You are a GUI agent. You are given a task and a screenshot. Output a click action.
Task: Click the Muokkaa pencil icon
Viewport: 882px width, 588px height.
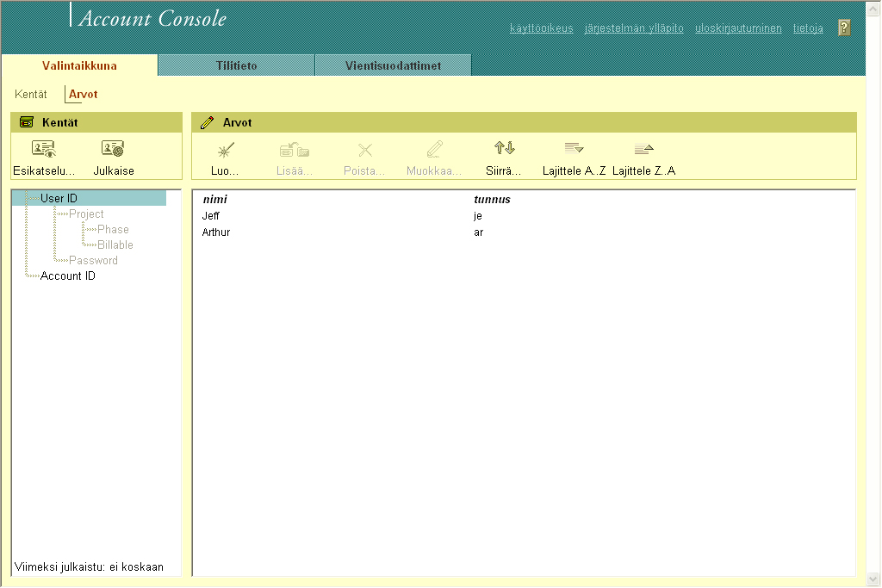(x=434, y=149)
